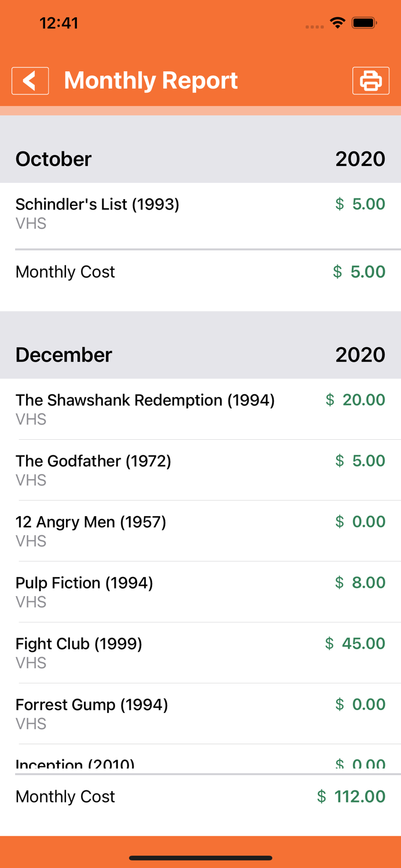Tap the Wi-Fi icon in status bar

[337, 23]
